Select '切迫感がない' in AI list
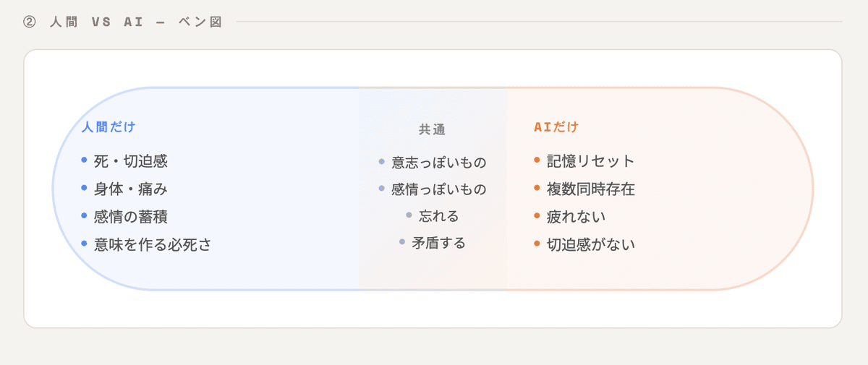The image size is (868, 365). (590, 244)
